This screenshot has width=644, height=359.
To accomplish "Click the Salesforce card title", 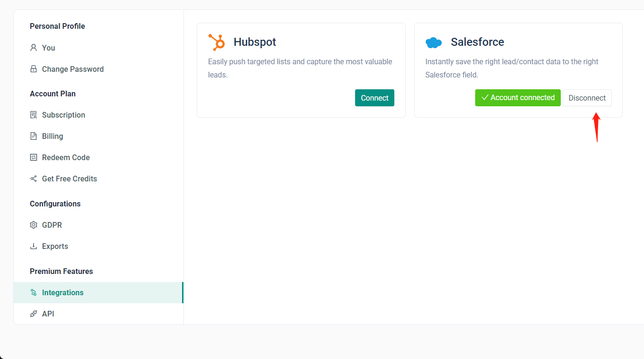I will point(477,42).
